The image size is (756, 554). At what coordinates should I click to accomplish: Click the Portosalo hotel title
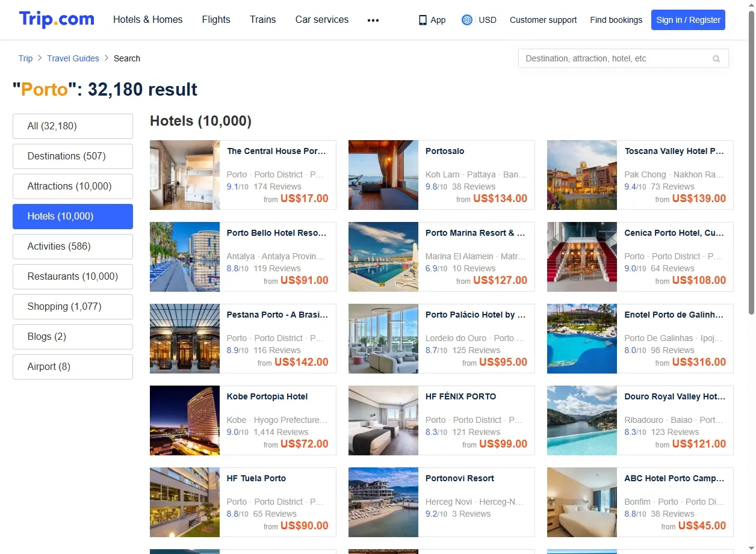pos(445,151)
